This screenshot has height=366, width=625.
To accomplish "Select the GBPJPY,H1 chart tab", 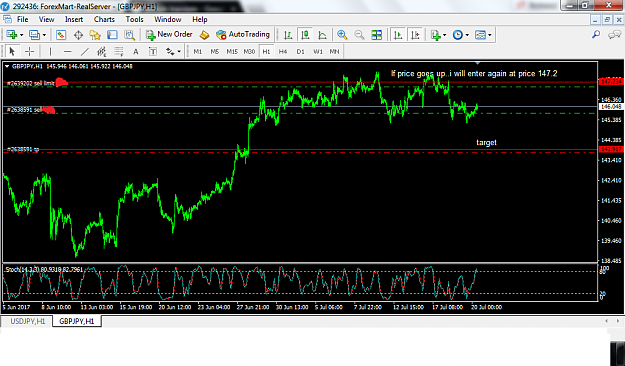I will [x=77, y=321].
